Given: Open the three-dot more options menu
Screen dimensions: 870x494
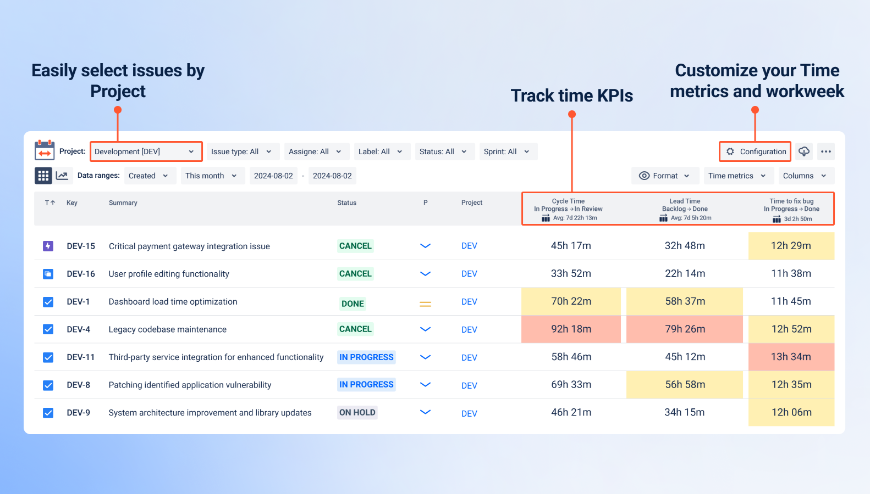Looking at the screenshot, I should [x=826, y=151].
